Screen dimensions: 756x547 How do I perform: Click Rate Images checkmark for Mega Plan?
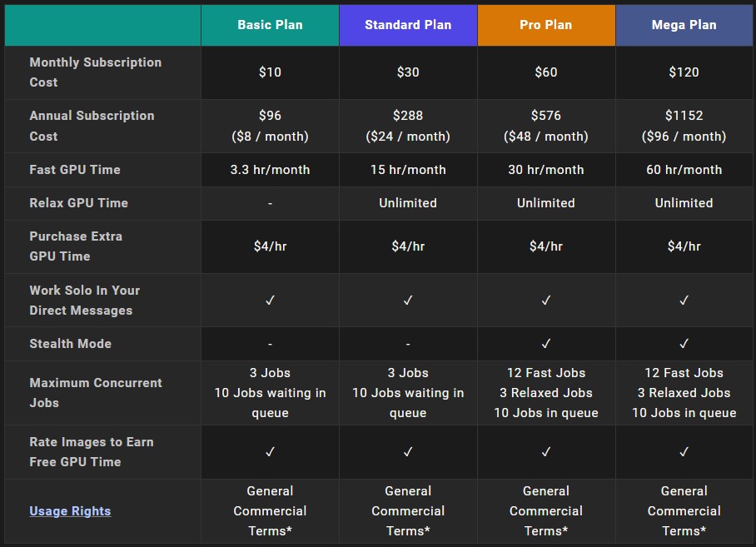click(684, 452)
